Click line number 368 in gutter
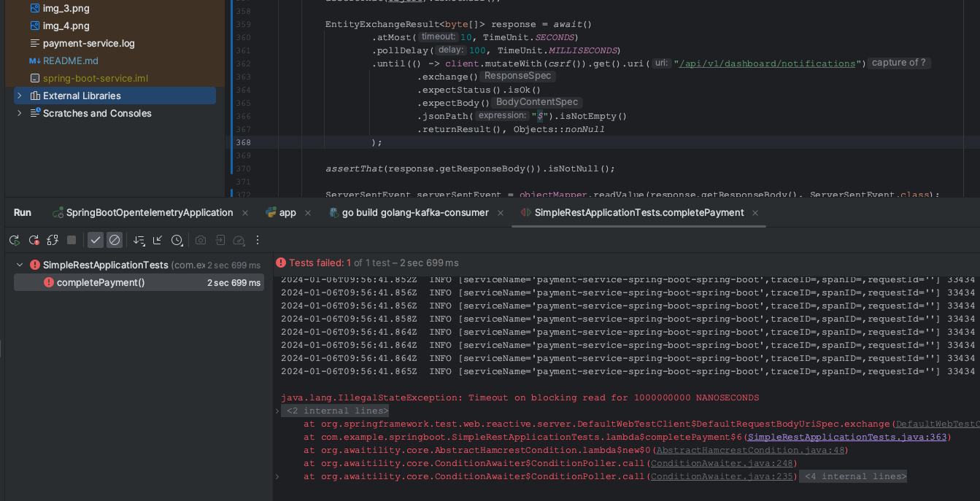The image size is (980, 501). (243, 142)
